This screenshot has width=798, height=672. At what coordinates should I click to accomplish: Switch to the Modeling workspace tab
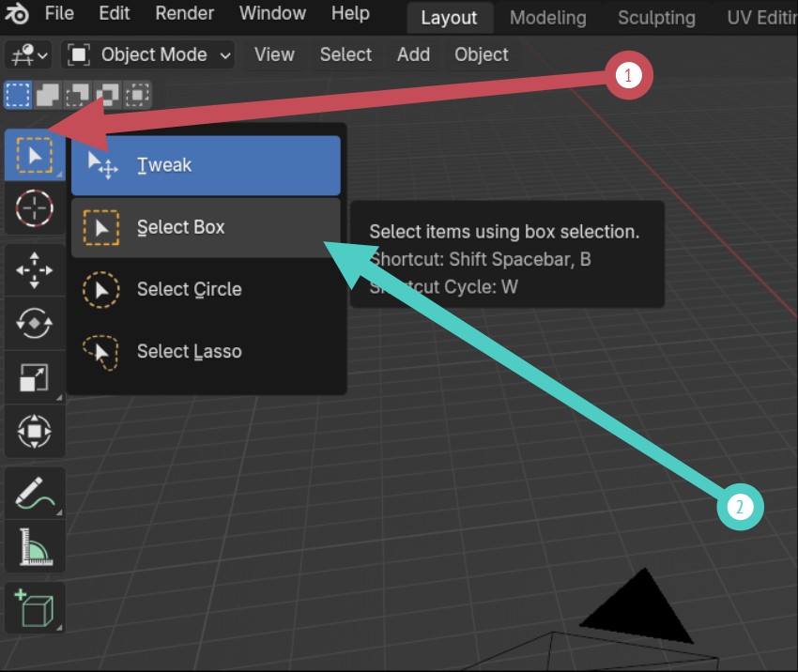[x=548, y=18]
